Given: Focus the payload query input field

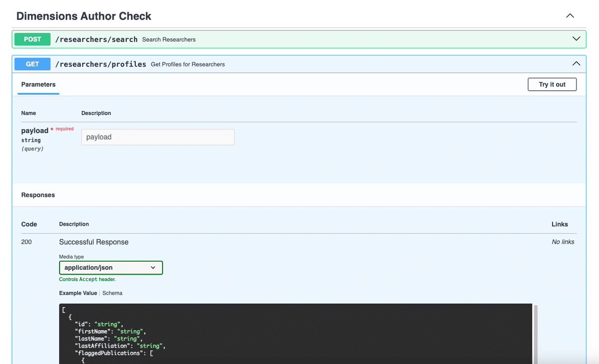Looking at the screenshot, I should [x=158, y=137].
